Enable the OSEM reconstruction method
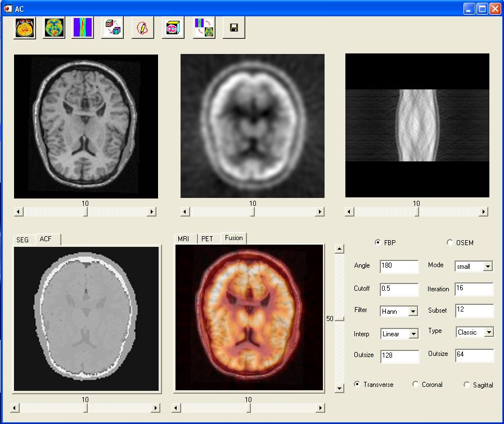The width and height of the screenshot is (504, 424). (x=449, y=242)
